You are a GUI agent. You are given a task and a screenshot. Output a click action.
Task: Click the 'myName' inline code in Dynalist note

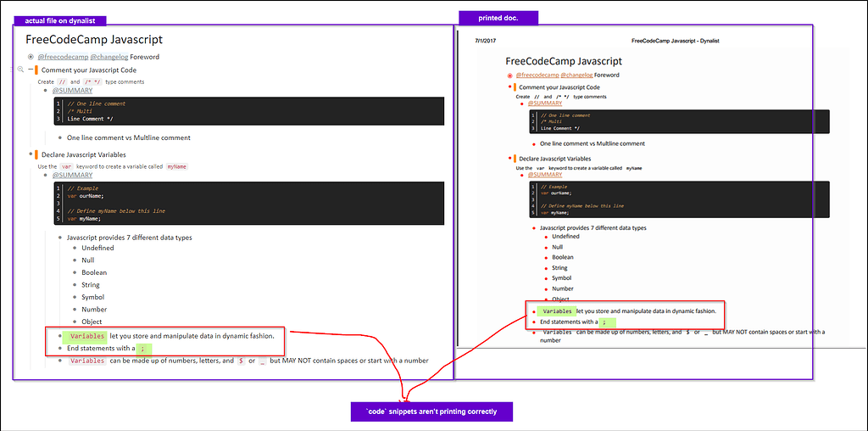click(x=177, y=166)
